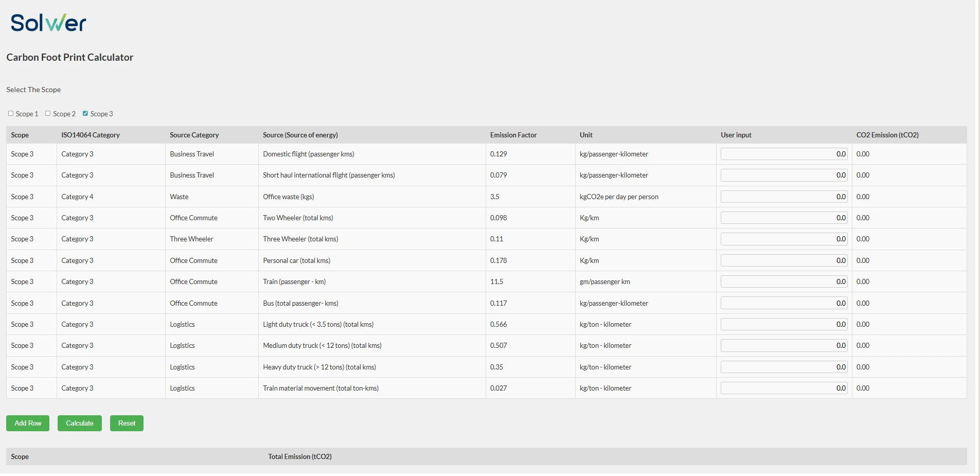Viewport: 980px width, 476px height.
Task: Tick the Scope 2 checkbox
Action: 48,113
